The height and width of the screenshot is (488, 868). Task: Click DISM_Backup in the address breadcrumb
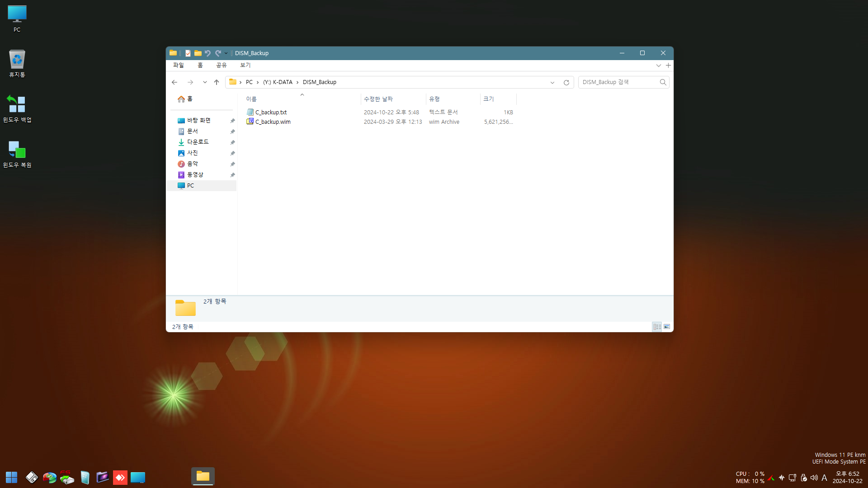pyautogui.click(x=320, y=82)
